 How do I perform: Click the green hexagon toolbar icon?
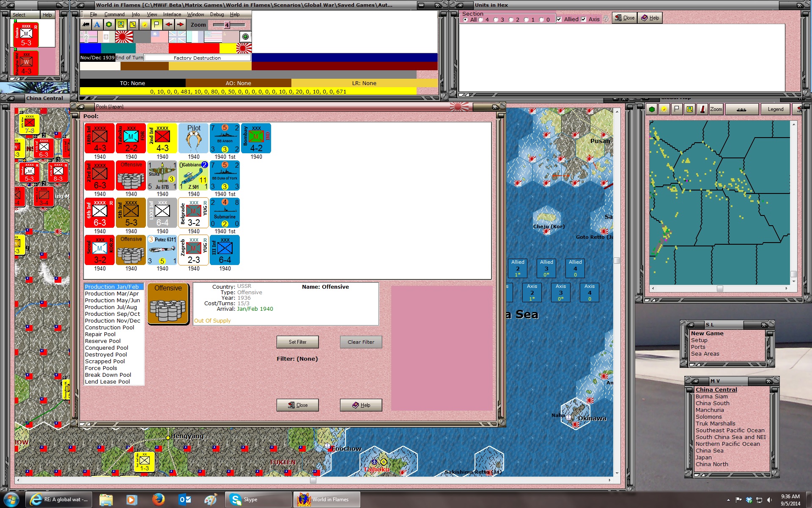(x=109, y=25)
